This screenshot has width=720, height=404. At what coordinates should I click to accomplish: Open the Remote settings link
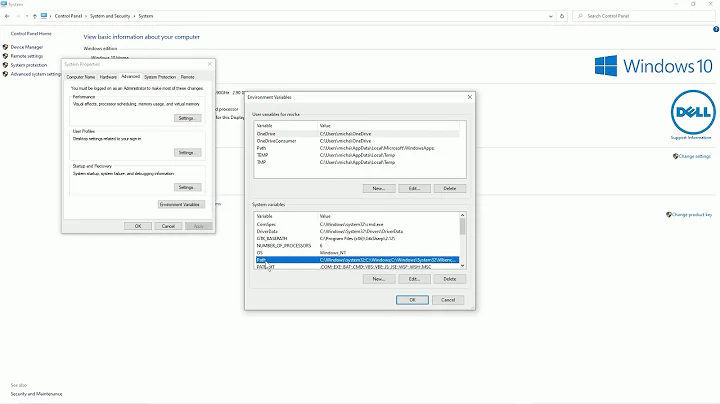pyautogui.click(x=27, y=56)
